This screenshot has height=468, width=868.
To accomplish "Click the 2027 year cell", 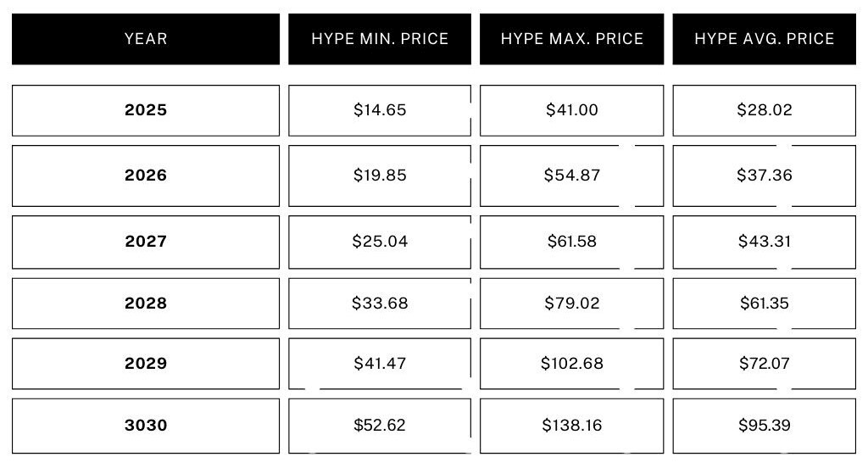I will pos(146,242).
